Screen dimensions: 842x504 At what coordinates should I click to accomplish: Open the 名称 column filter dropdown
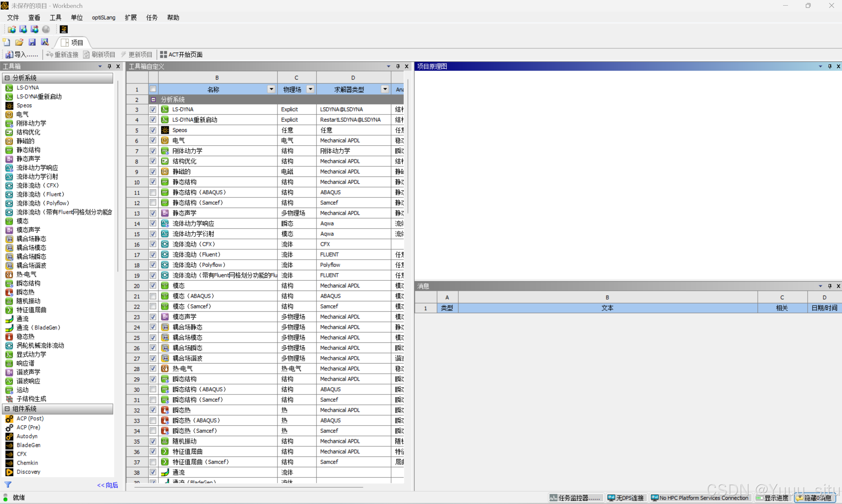[271, 89]
